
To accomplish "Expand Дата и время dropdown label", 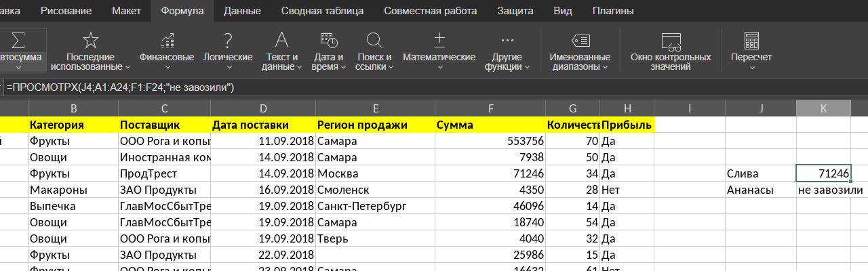I will 328,62.
